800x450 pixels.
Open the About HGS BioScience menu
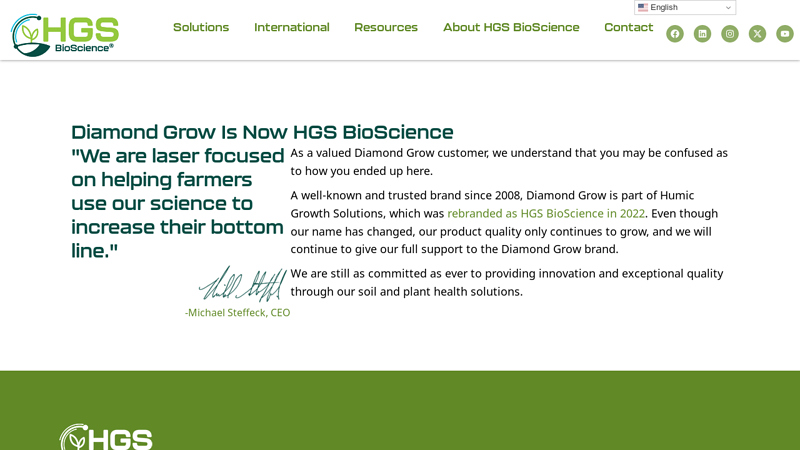511,27
